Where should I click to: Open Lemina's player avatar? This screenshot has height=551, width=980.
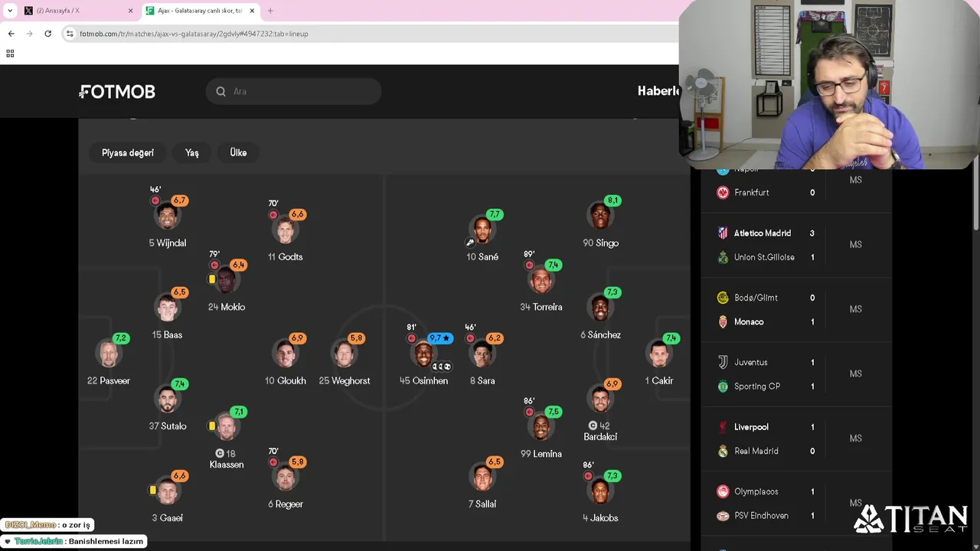coord(541,427)
